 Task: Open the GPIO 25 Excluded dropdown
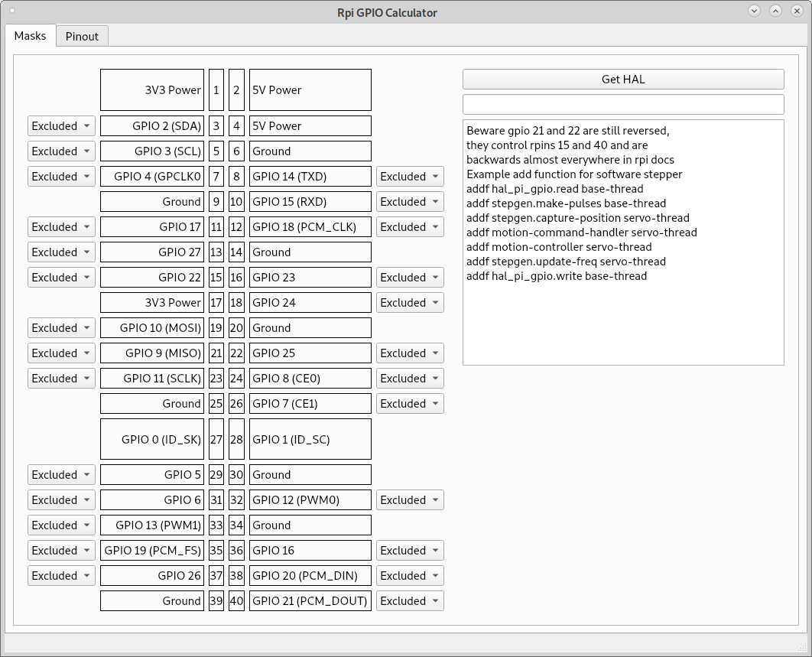[x=410, y=353]
